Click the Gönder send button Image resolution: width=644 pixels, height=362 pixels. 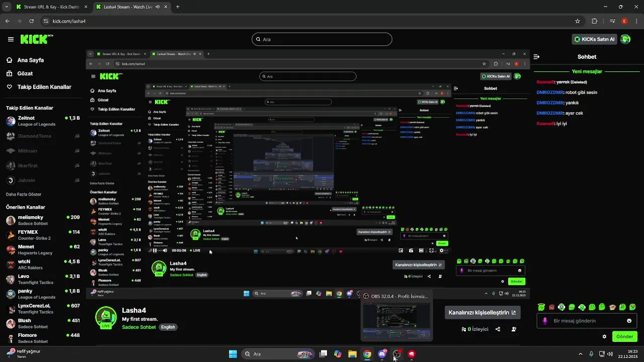[x=624, y=337]
